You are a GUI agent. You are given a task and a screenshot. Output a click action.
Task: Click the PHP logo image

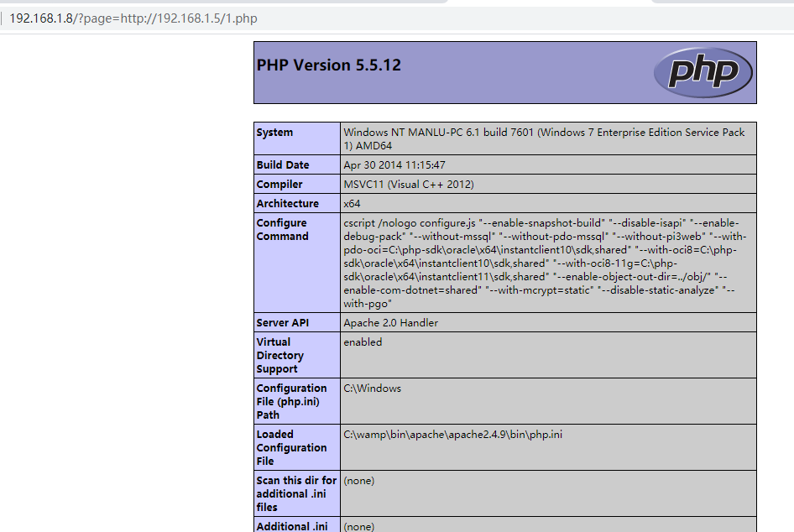coord(703,72)
